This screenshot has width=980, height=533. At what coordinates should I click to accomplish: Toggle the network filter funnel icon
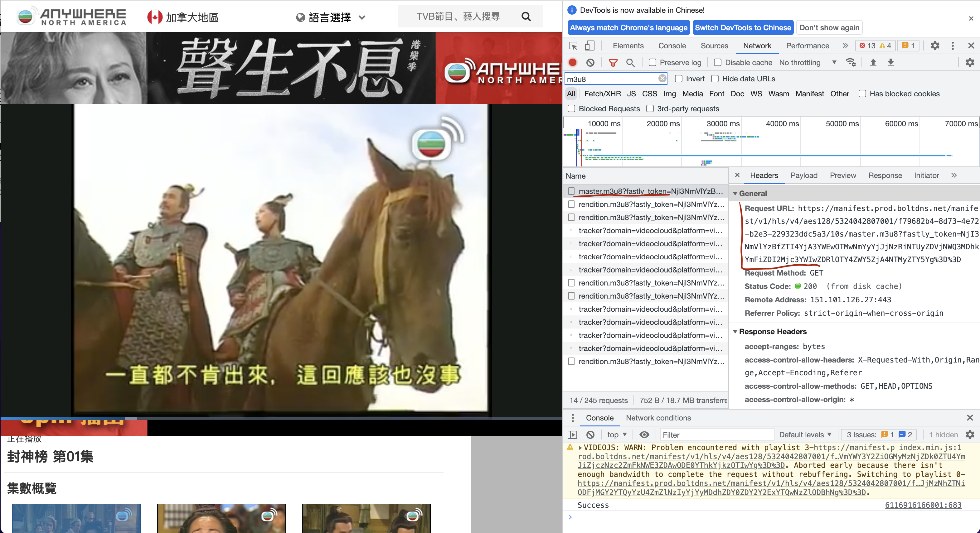tap(613, 63)
